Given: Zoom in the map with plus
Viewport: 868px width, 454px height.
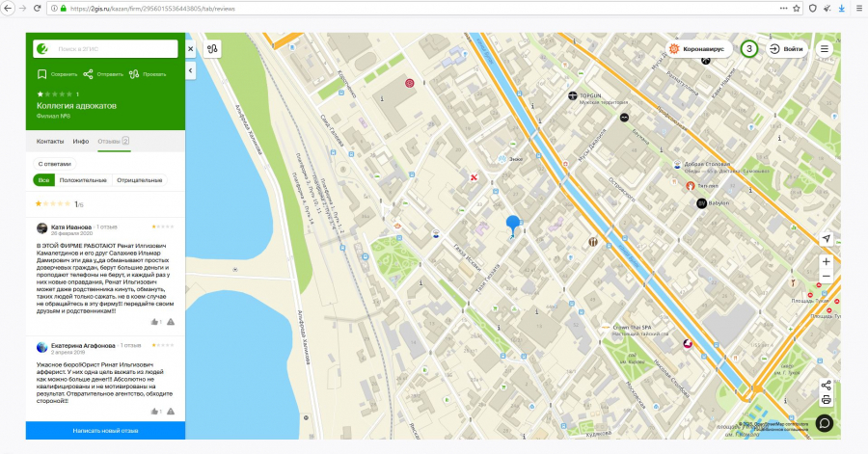Looking at the screenshot, I should (826, 261).
